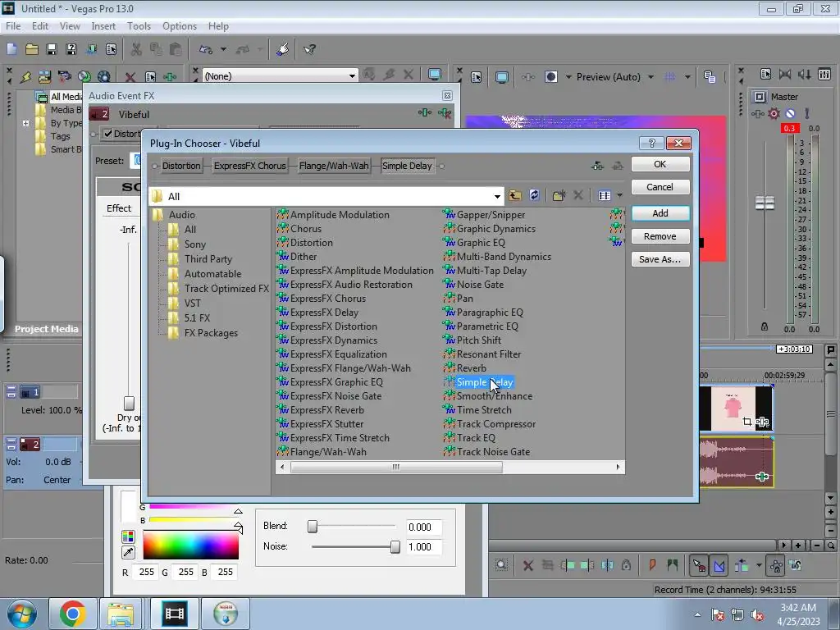The width and height of the screenshot is (840, 630).
Task: Click the Split Screen View icon in preview
Action: coord(550,76)
